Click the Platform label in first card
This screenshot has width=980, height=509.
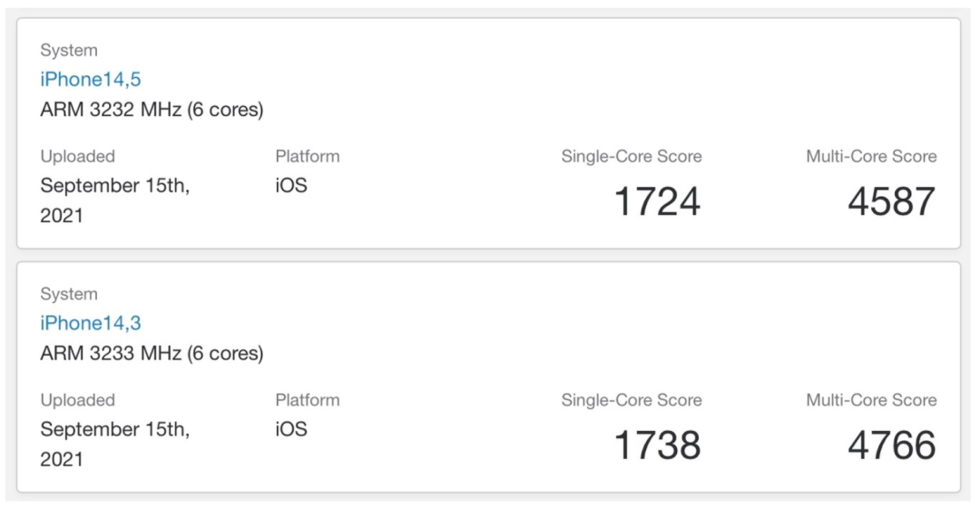point(308,157)
